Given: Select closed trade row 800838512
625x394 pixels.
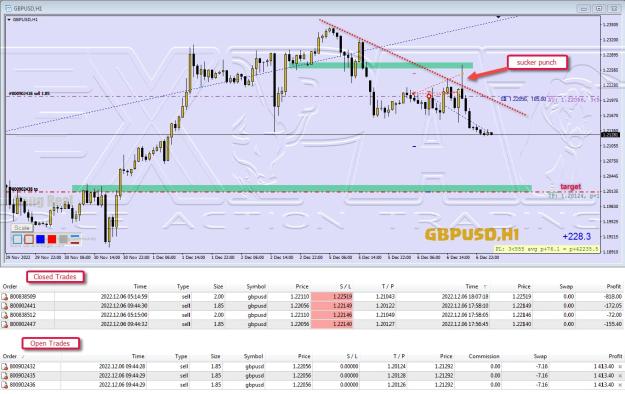Looking at the screenshot, I should 312,315.
